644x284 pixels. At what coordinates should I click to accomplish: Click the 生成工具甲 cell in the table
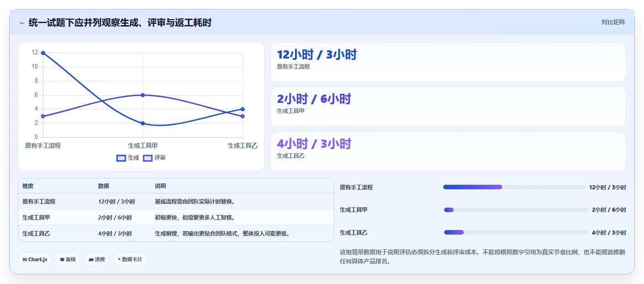[36, 218]
